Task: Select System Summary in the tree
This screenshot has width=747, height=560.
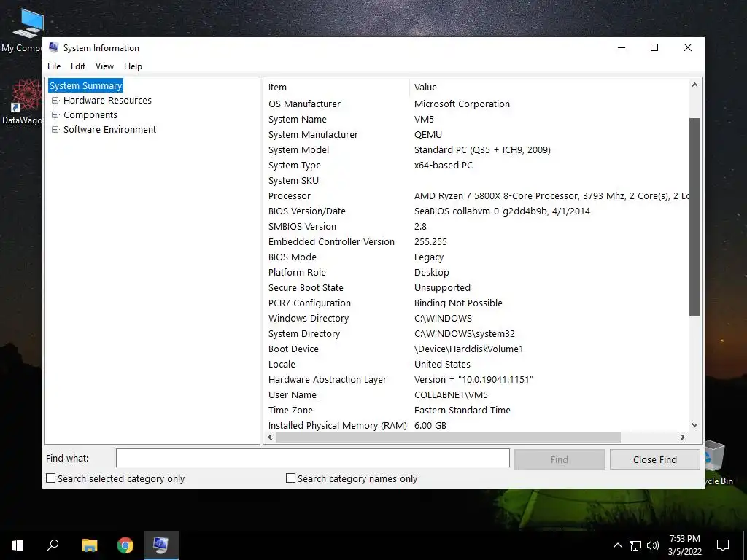Action: (x=86, y=86)
